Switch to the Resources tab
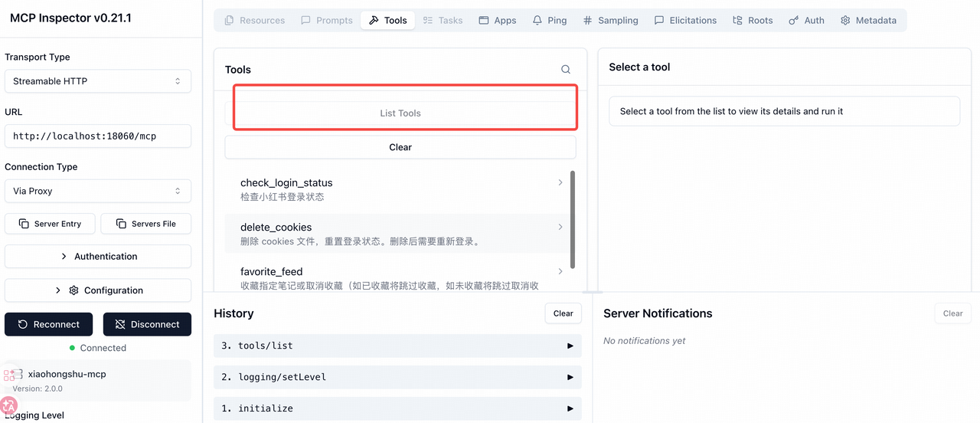 (x=254, y=21)
